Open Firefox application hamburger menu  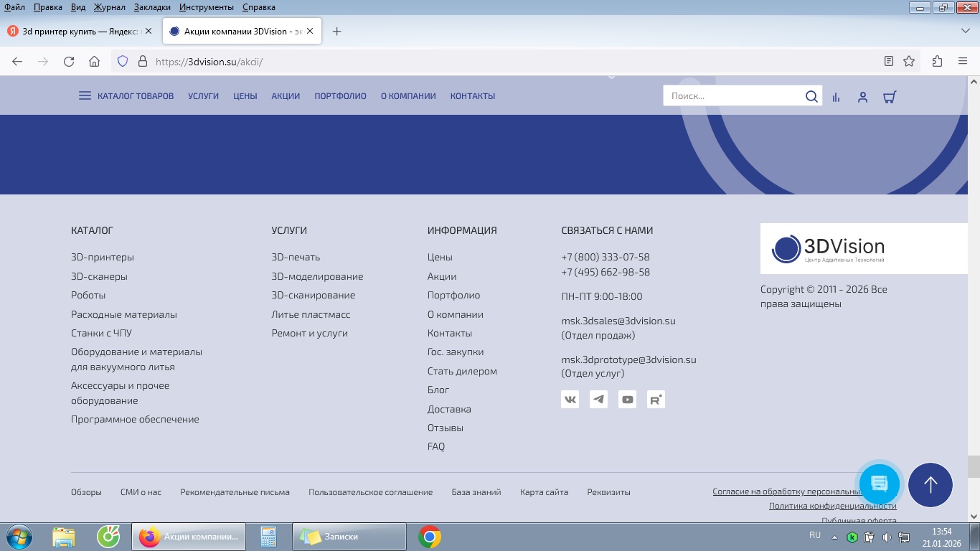962,62
